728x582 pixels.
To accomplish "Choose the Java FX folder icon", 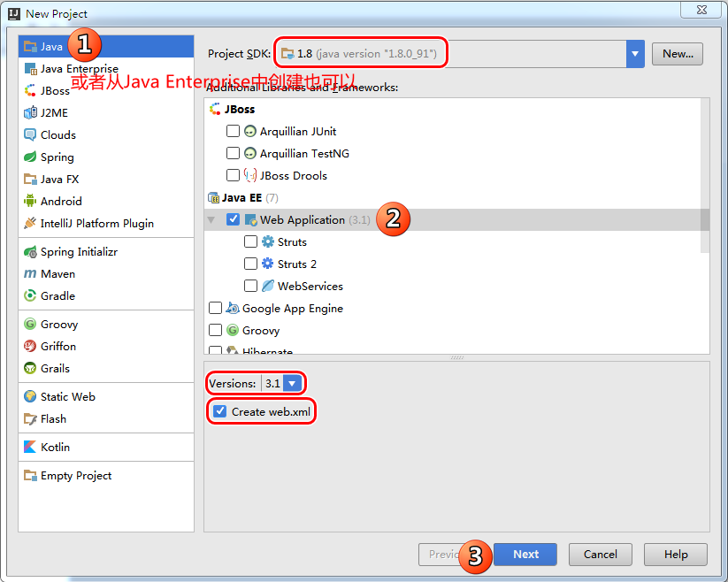I will [x=30, y=180].
